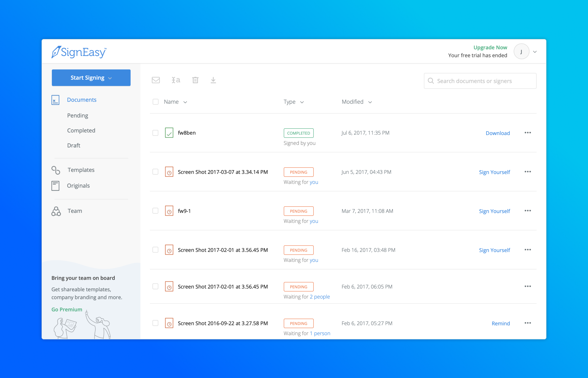Tick the select-all checkbox by Name
This screenshot has height=378, width=588.
(156, 102)
